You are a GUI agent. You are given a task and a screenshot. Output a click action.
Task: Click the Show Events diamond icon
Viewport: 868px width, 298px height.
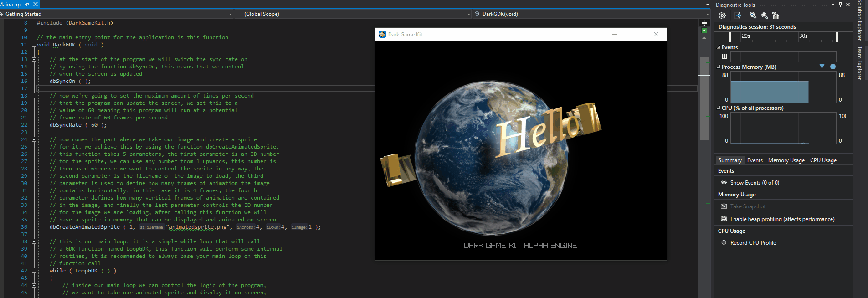(x=724, y=182)
